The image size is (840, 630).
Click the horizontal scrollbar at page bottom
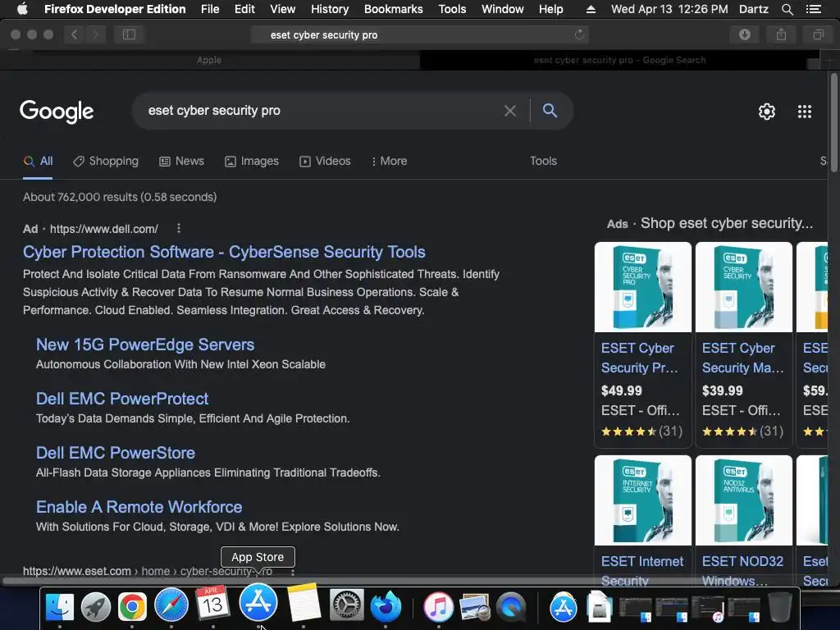click(x=415, y=581)
